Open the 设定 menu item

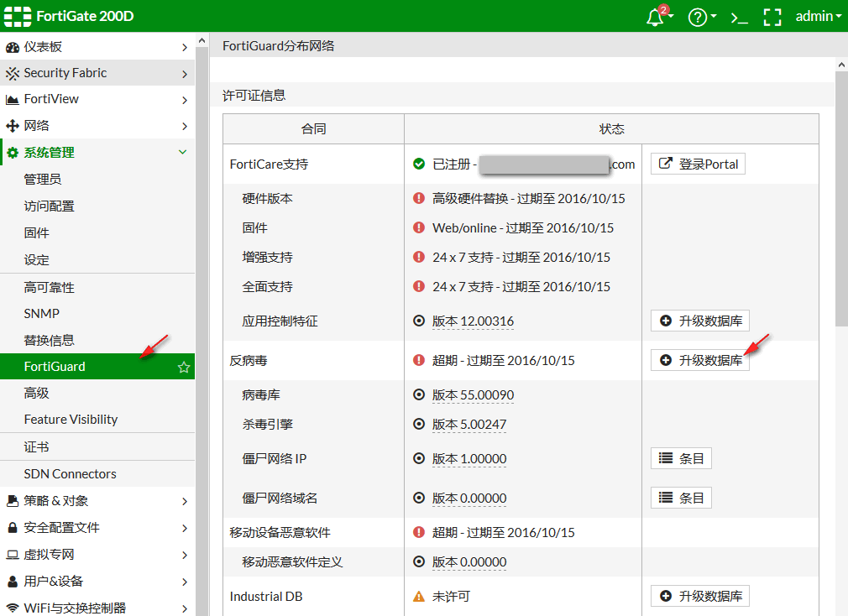(97, 260)
